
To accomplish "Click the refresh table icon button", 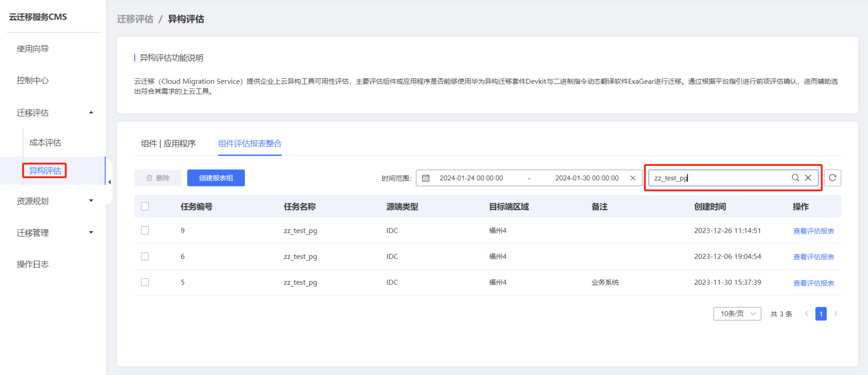I will (x=832, y=178).
